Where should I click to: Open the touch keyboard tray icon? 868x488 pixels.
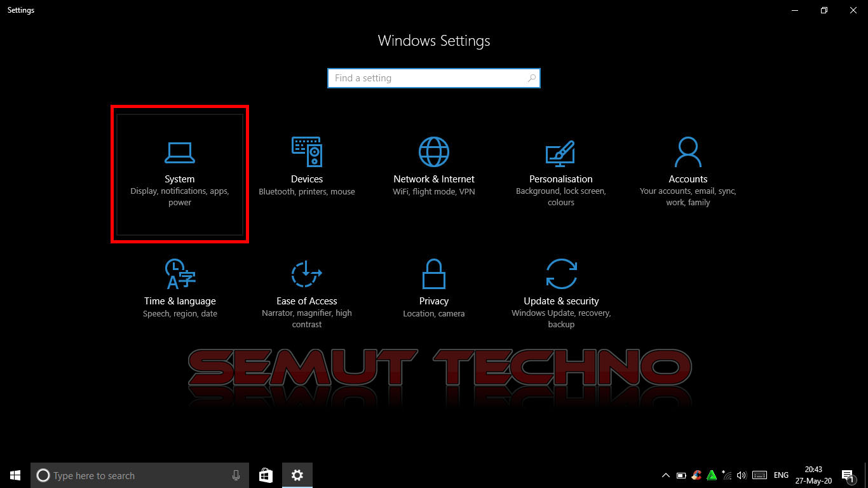coord(759,475)
